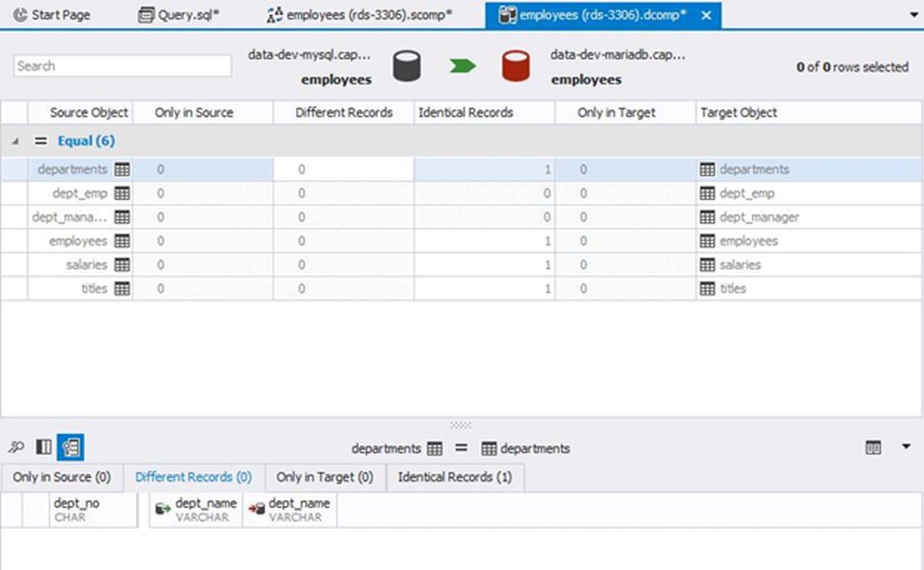Toggle the side-by-side column view mode
This screenshot has width=924, height=570.
click(x=43, y=447)
